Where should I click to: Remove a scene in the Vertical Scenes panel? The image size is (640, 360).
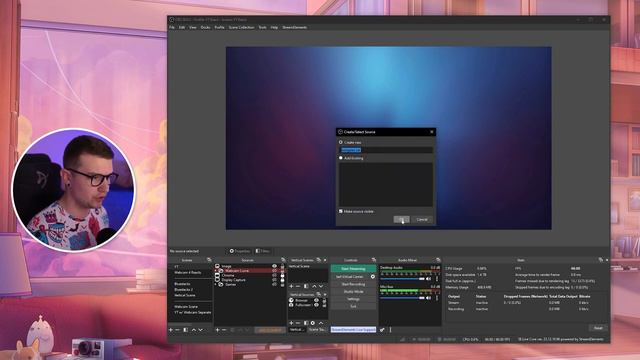pyautogui.click(x=298, y=287)
